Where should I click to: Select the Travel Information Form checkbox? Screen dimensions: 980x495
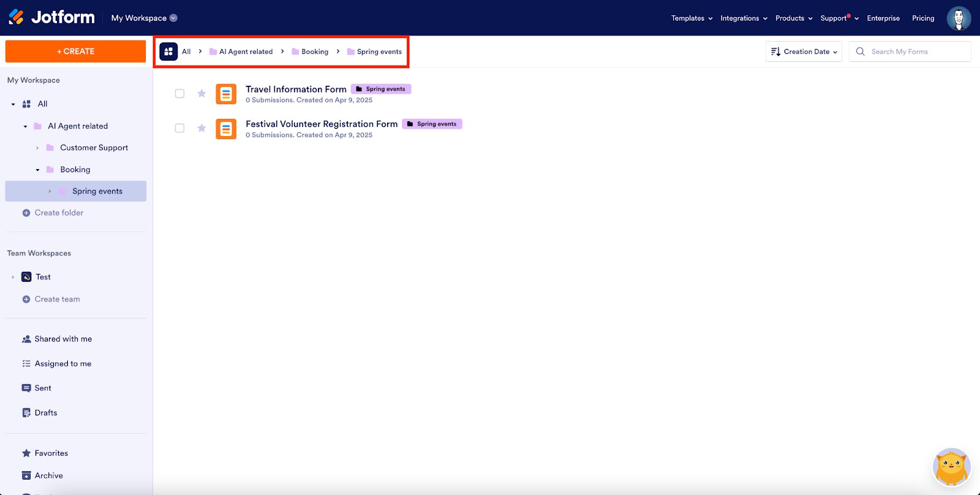(179, 94)
